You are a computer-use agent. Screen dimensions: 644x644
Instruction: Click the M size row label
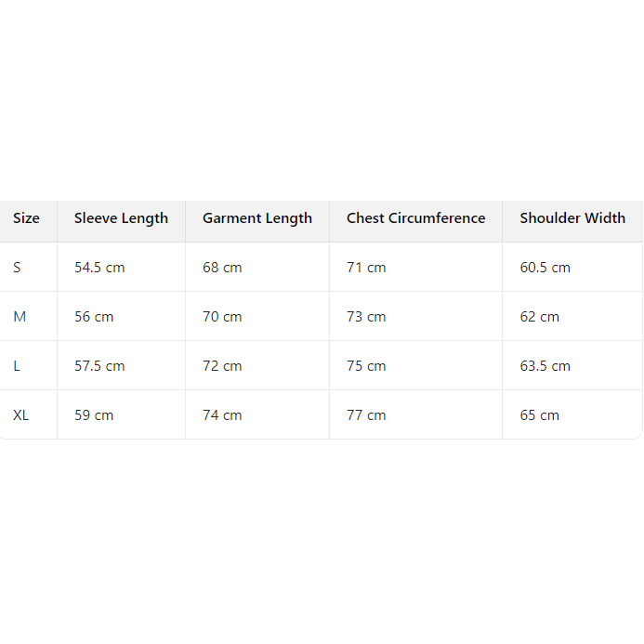coord(20,317)
